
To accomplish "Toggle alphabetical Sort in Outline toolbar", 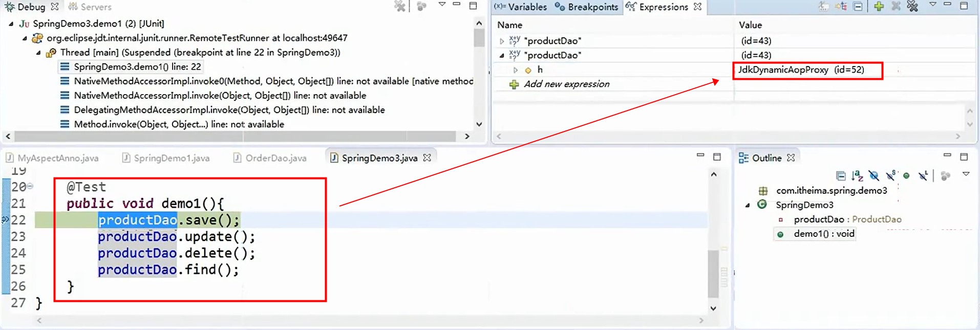I will tap(857, 176).
